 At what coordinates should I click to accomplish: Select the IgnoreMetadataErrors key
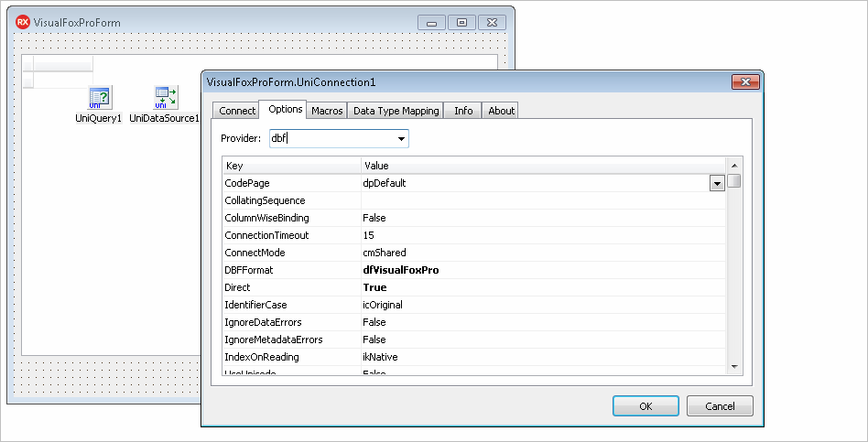292,340
